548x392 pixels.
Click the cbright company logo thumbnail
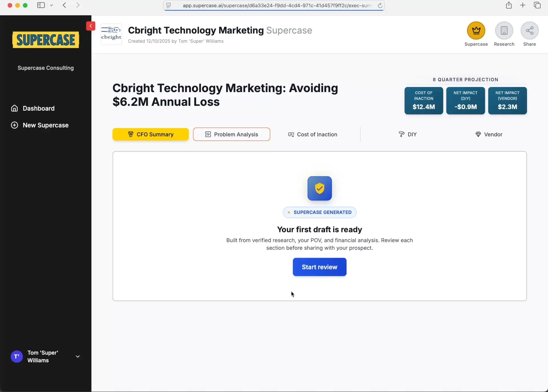tap(111, 34)
